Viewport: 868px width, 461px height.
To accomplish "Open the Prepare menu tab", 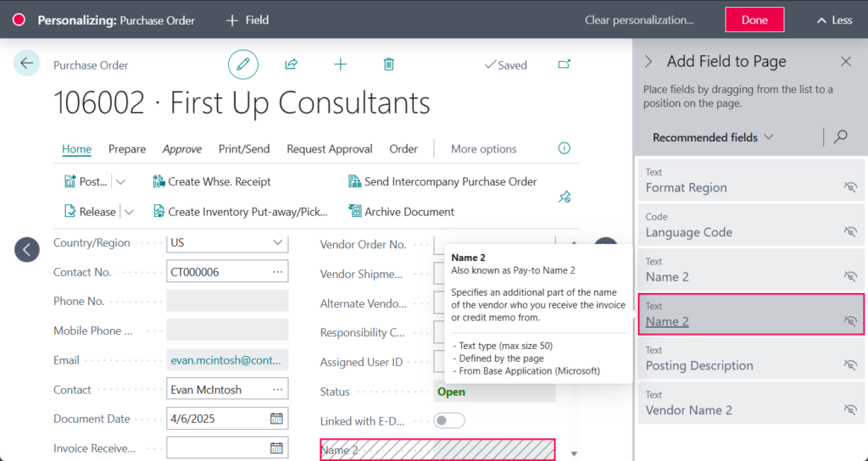I will (127, 149).
